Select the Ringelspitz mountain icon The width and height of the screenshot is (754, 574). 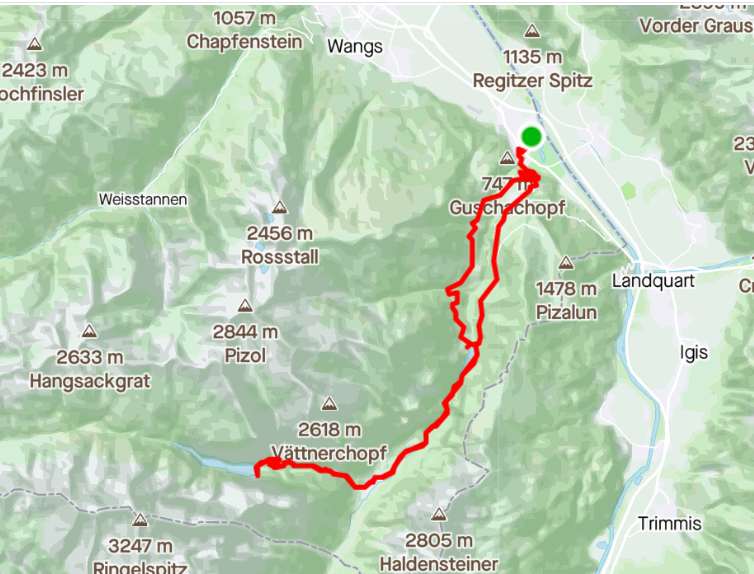140,520
